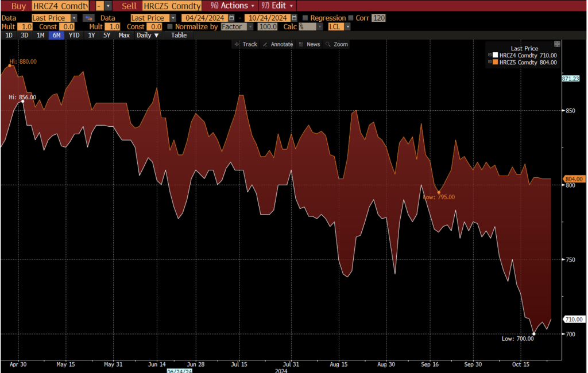Open the News overlay tool
Screen dimensions: 588x373
(310, 44)
